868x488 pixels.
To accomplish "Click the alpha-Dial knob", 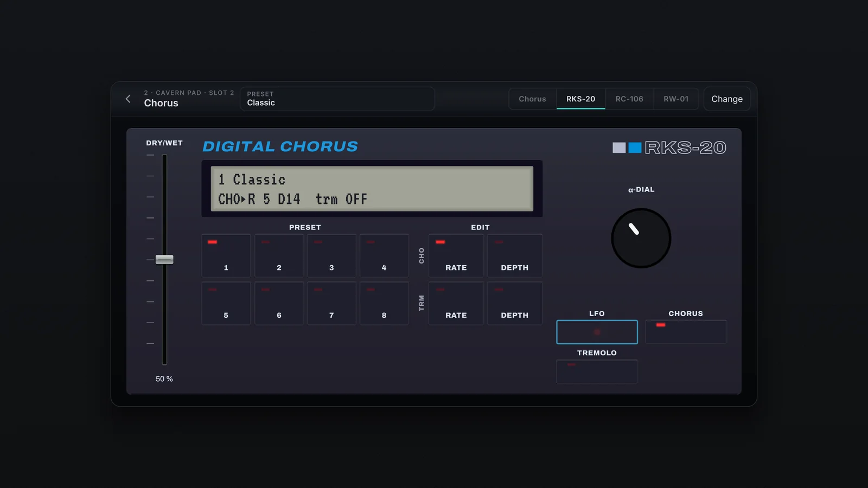I will (641, 238).
